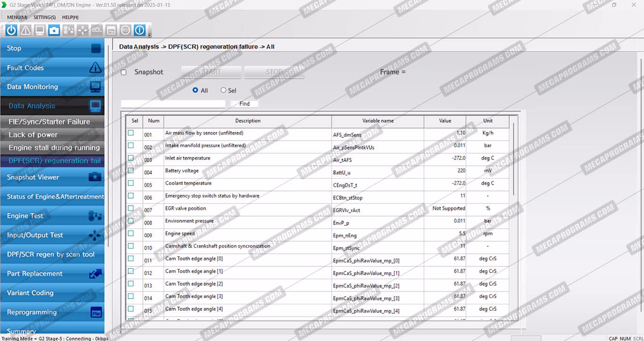Image resolution: width=644 pixels, height=341 pixels.
Task: Click the power icon in the toolbar
Action: [x=11, y=30]
